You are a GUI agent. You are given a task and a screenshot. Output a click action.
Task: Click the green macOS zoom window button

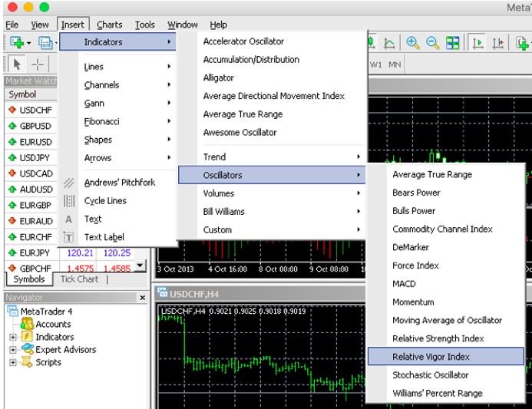pyautogui.click(x=44, y=7)
